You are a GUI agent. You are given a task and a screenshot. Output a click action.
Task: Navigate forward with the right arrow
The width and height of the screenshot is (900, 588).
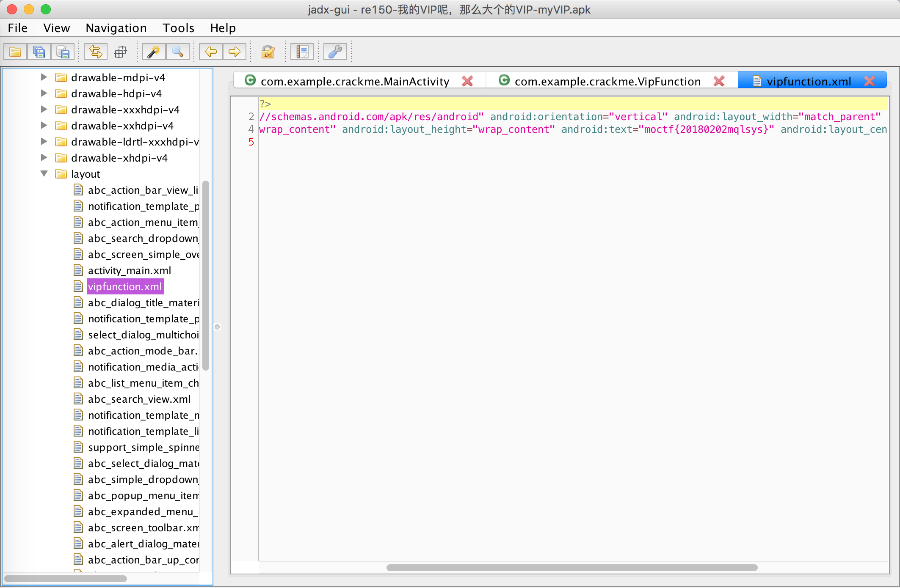point(234,52)
